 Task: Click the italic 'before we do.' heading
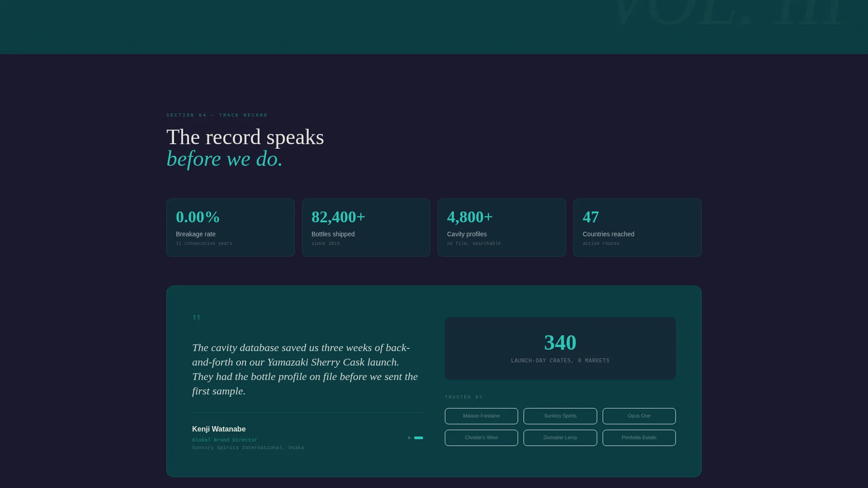pos(225,159)
